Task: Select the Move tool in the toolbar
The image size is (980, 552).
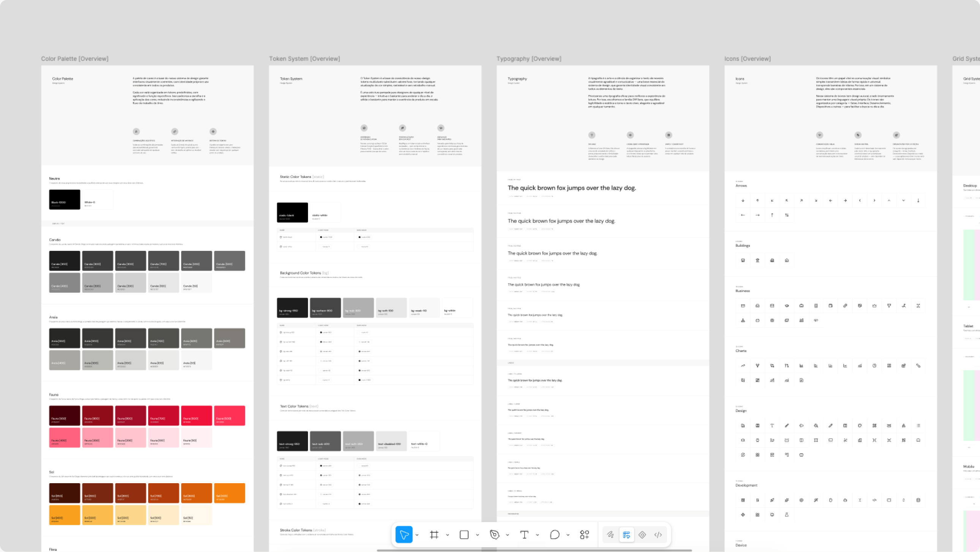Action: 404,535
